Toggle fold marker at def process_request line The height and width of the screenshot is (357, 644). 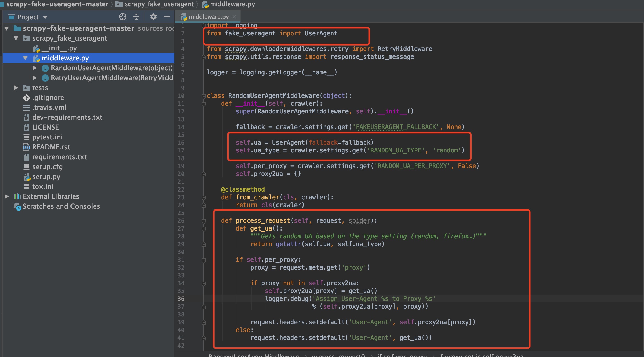[204, 221]
